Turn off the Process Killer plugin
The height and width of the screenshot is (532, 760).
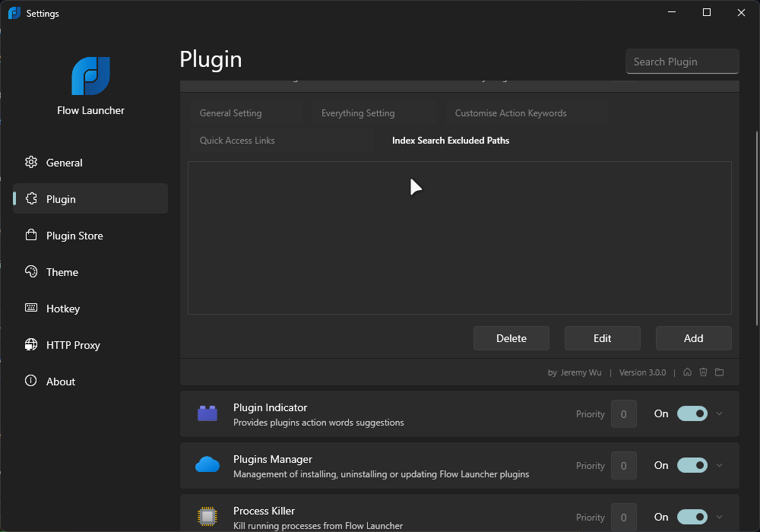tap(692, 517)
